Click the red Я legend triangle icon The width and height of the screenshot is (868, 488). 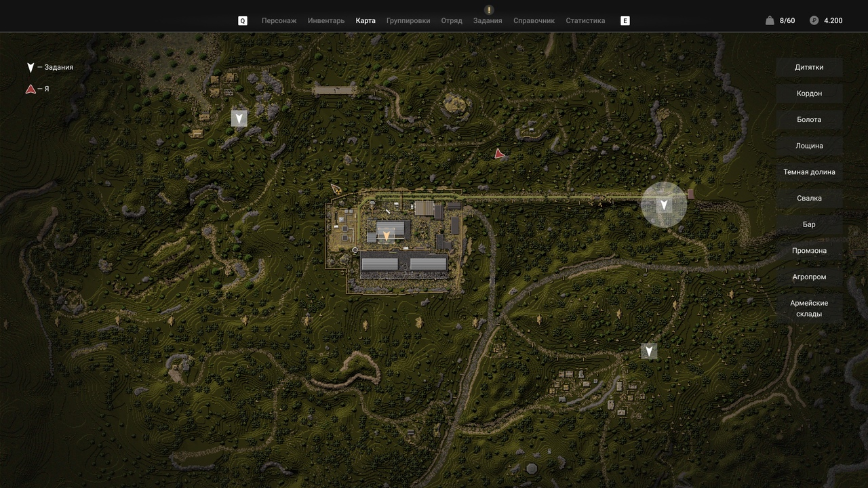(31, 89)
